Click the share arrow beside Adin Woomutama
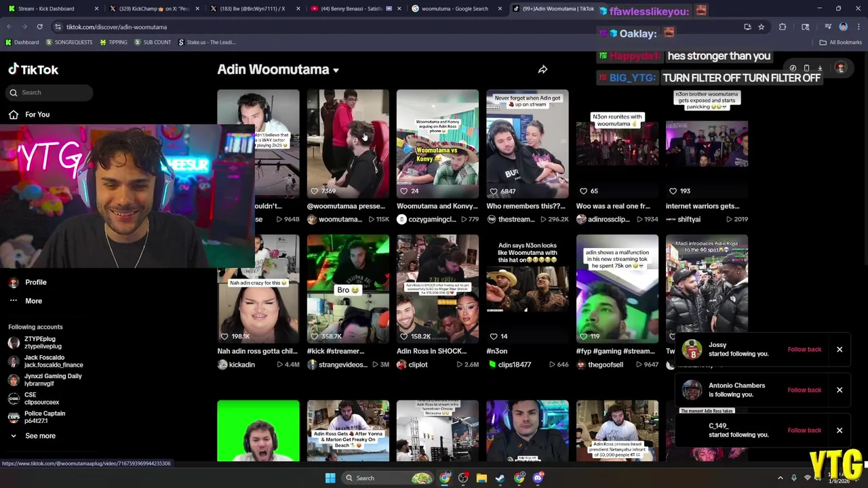Screen dimensions: 868x488 542,69
